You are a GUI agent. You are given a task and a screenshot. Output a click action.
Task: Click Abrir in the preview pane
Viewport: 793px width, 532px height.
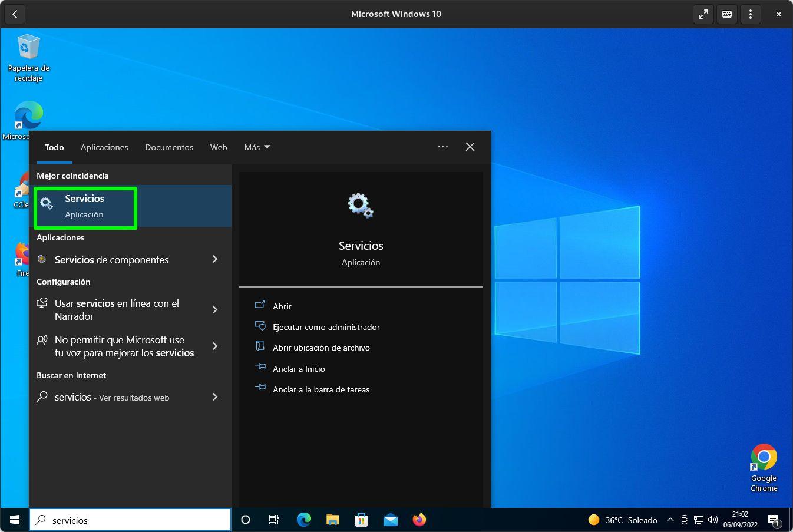[x=282, y=306]
